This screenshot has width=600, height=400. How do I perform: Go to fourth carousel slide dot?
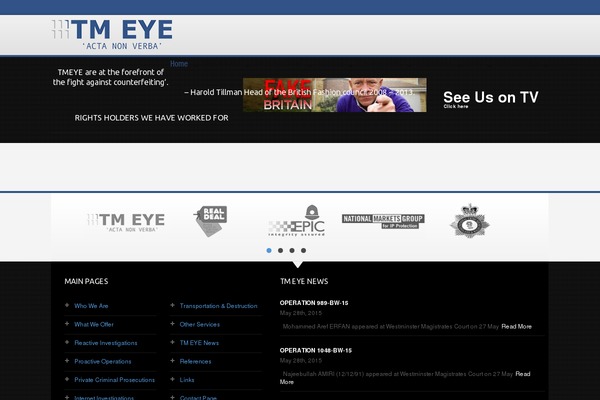(x=303, y=250)
